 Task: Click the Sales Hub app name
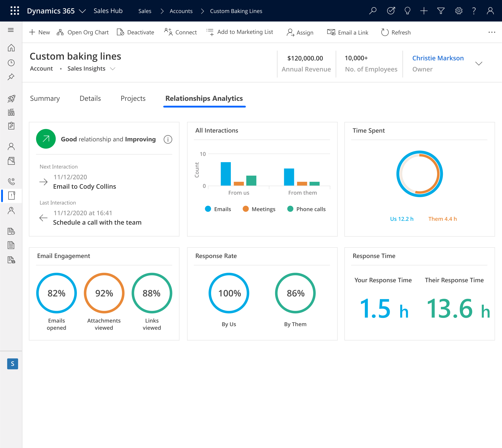click(x=108, y=11)
